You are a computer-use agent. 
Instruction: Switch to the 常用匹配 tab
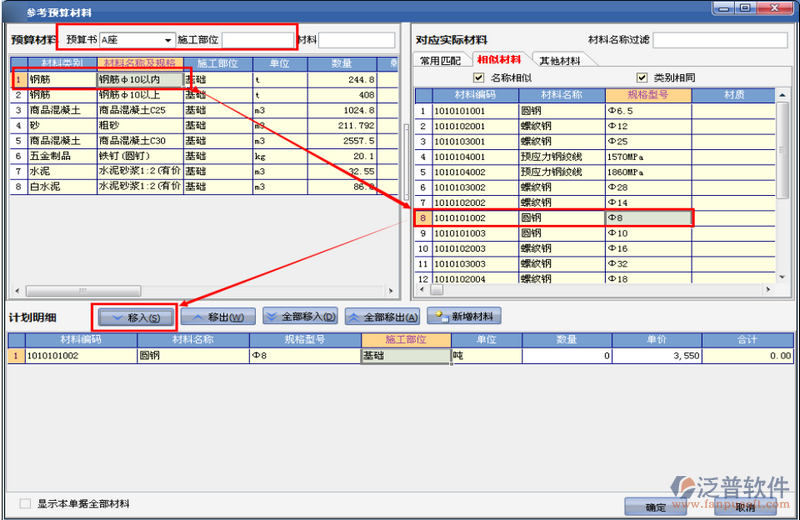pos(441,61)
